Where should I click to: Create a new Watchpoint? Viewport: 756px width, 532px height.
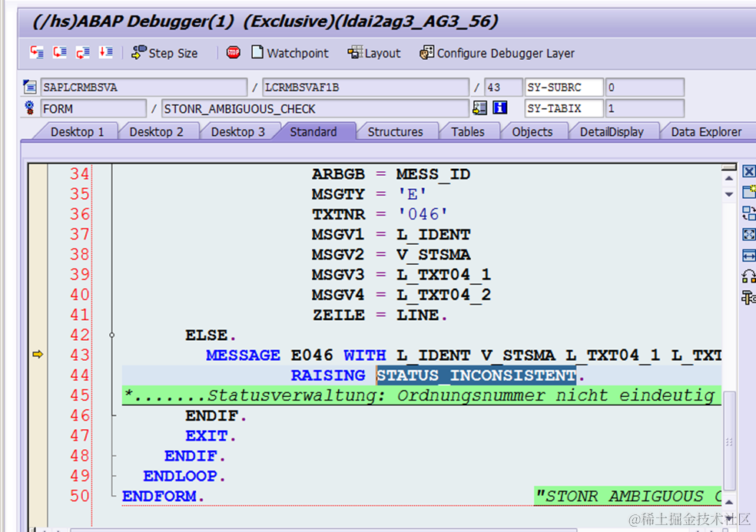pyautogui.click(x=290, y=53)
